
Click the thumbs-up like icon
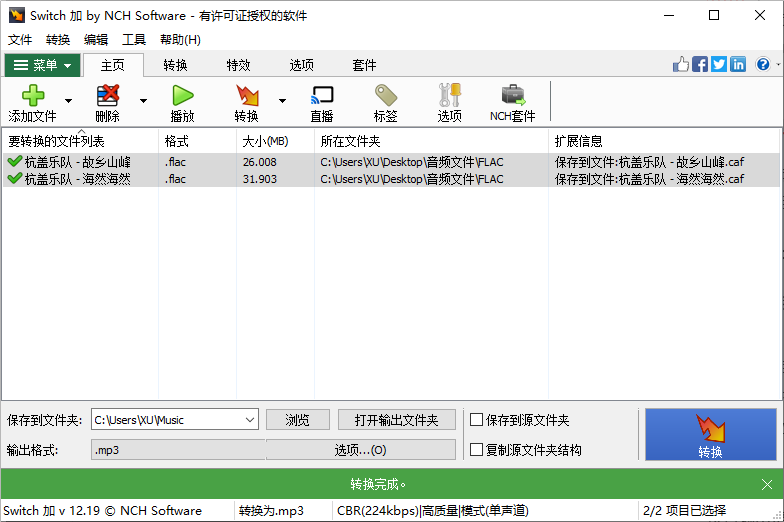click(x=680, y=64)
